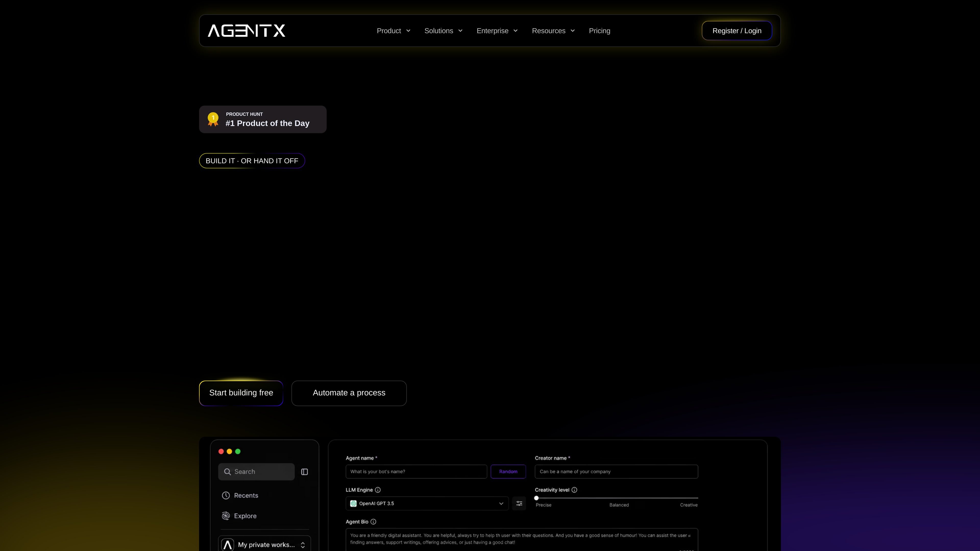Set creativity slider to Creative
Viewport: 980px width, 551px height.
[689, 505]
